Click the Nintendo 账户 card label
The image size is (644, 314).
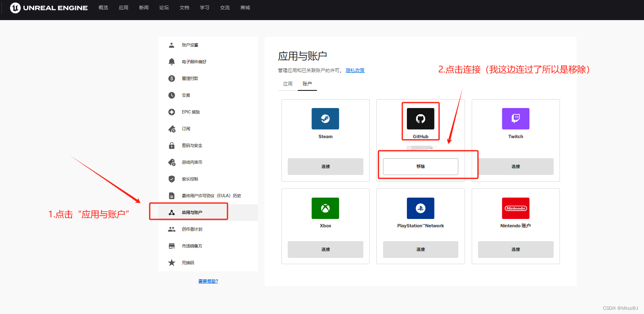[x=516, y=226]
